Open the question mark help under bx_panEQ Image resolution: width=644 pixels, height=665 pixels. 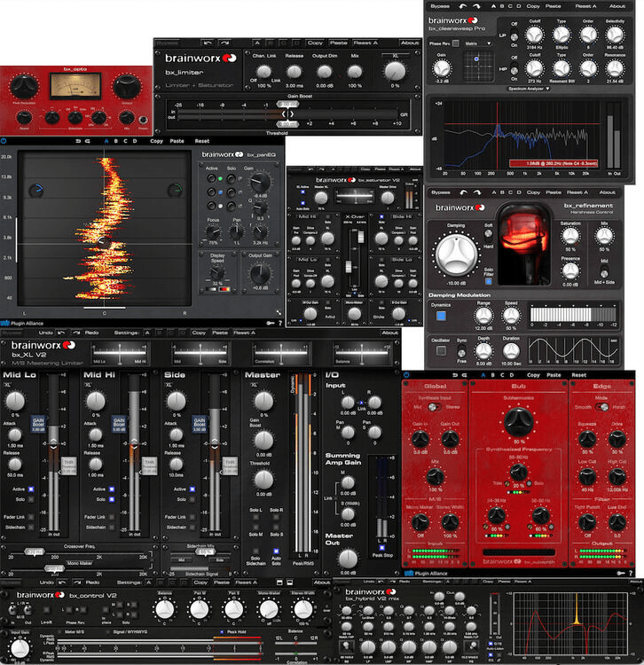tap(280, 323)
